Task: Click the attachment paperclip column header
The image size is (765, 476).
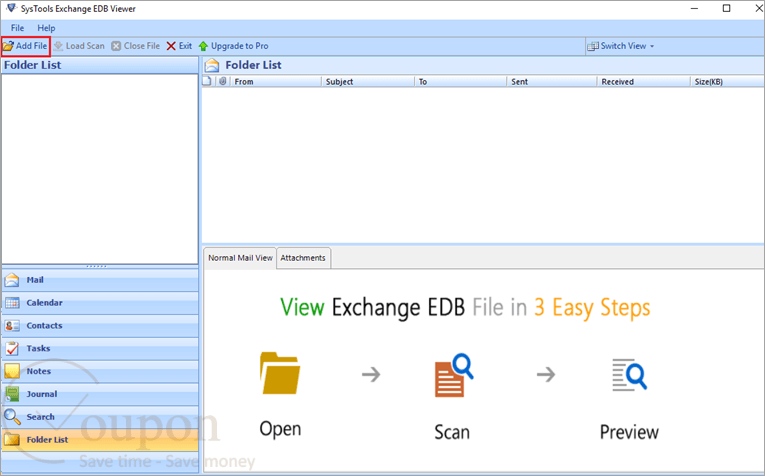Action: point(223,81)
